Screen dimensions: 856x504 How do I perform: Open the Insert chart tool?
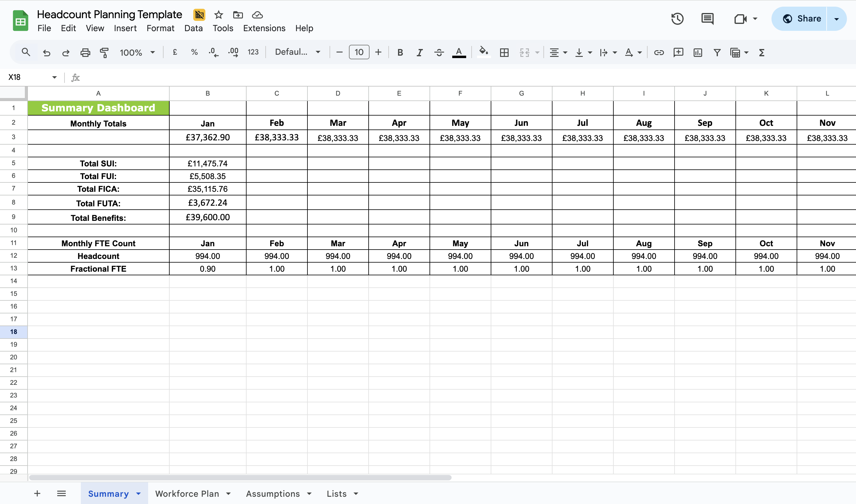tap(698, 52)
